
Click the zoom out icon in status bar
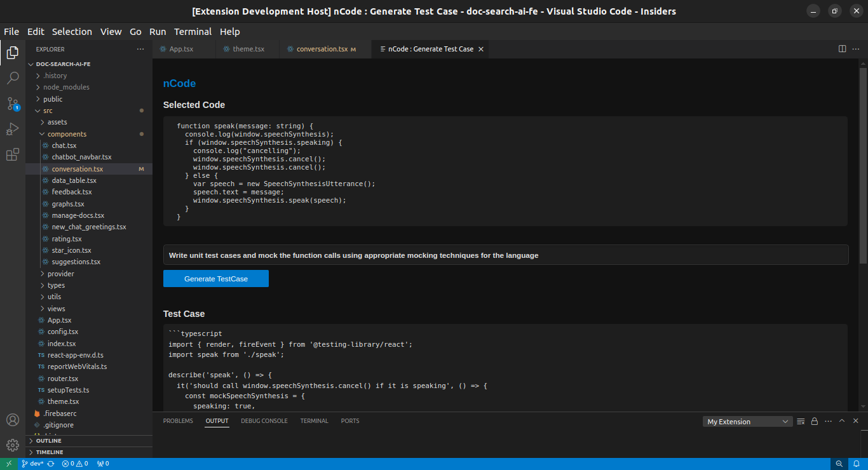pyautogui.click(x=839, y=464)
